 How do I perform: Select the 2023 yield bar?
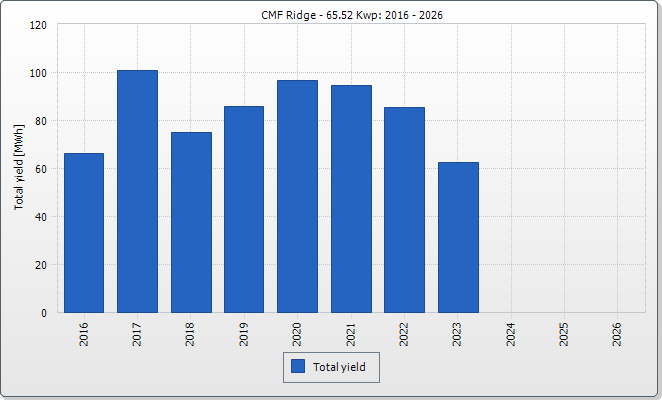pos(459,237)
